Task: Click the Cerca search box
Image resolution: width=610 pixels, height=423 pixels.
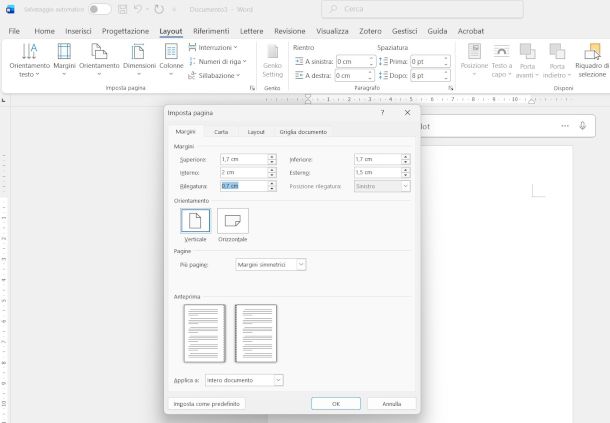Action: [x=422, y=9]
